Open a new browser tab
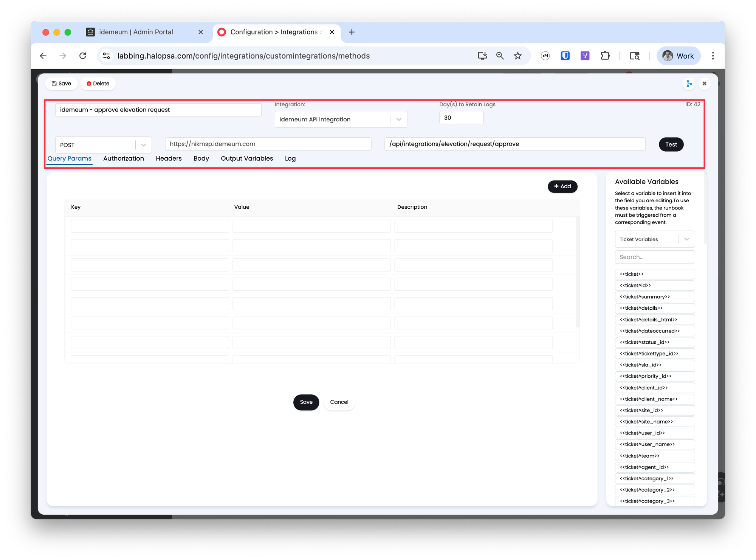756x560 pixels. coord(352,32)
